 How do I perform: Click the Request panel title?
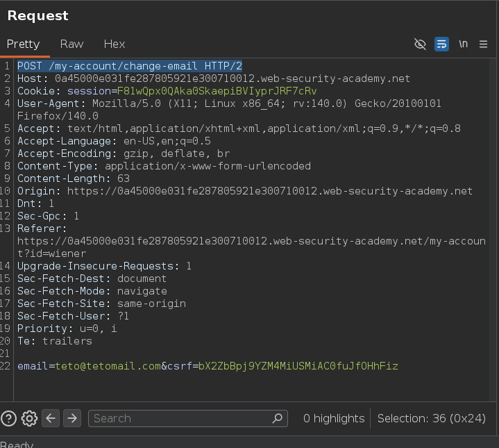38,15
